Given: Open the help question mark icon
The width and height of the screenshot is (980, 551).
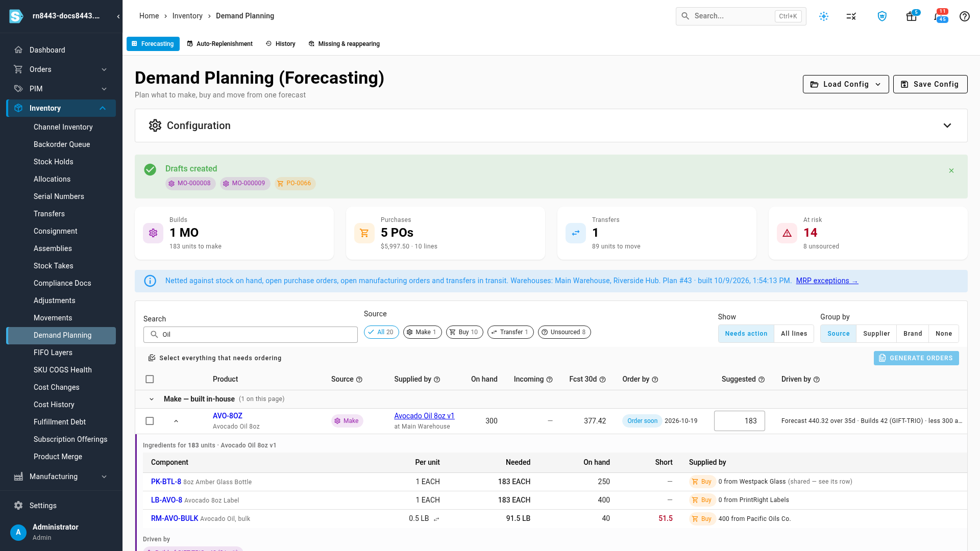Looking at the screenshot, I should pyautogui.click(x=964, y=16).
